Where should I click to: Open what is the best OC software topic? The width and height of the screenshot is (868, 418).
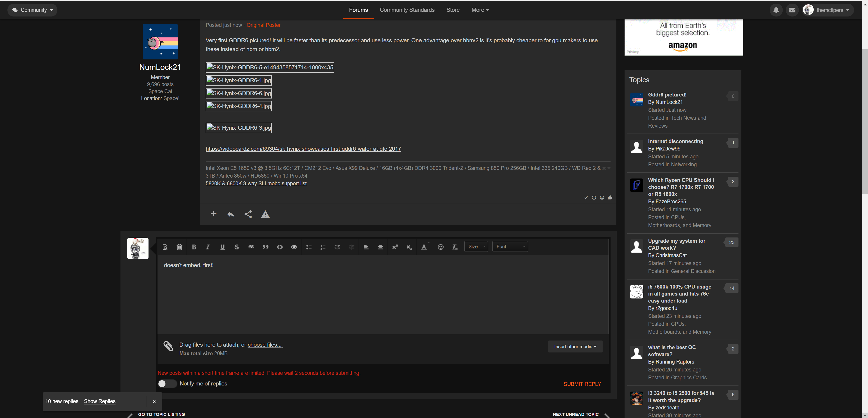(672, 351)
